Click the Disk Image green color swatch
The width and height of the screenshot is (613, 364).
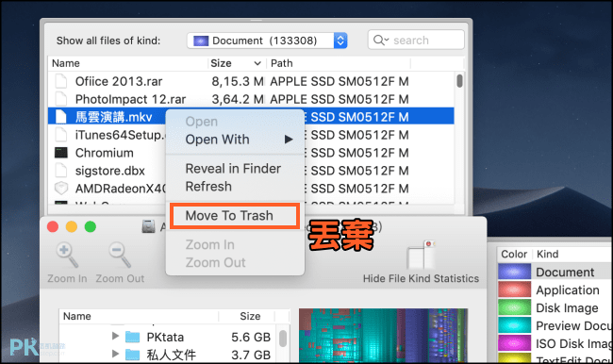click(514, 307)
